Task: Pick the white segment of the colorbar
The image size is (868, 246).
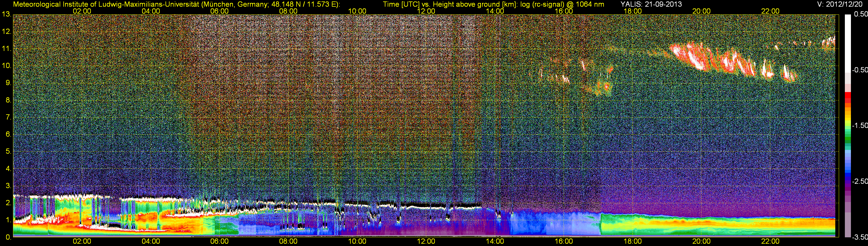Action: [x=847, y=43]
